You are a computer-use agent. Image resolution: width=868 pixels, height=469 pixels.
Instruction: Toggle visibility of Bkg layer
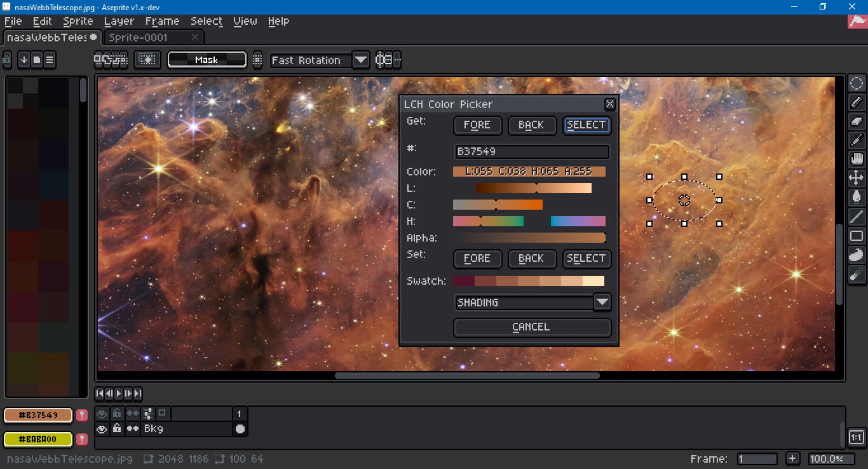102,429
